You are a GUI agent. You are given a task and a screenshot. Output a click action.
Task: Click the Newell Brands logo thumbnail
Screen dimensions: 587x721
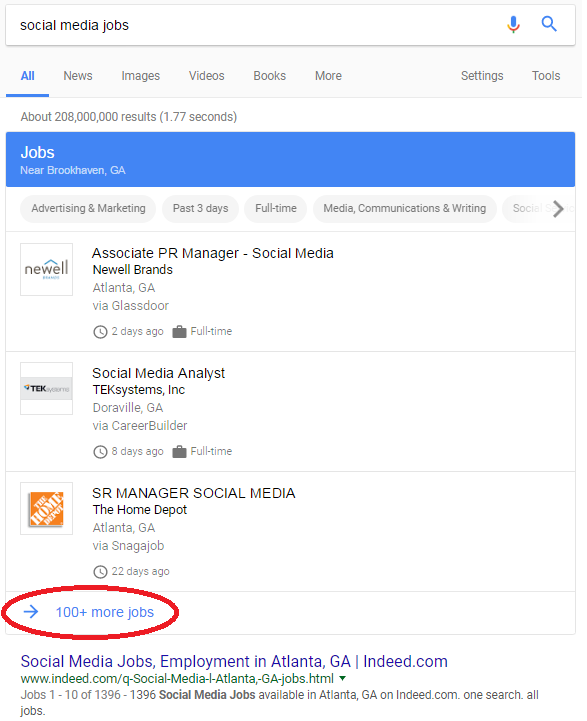(46, 269)
